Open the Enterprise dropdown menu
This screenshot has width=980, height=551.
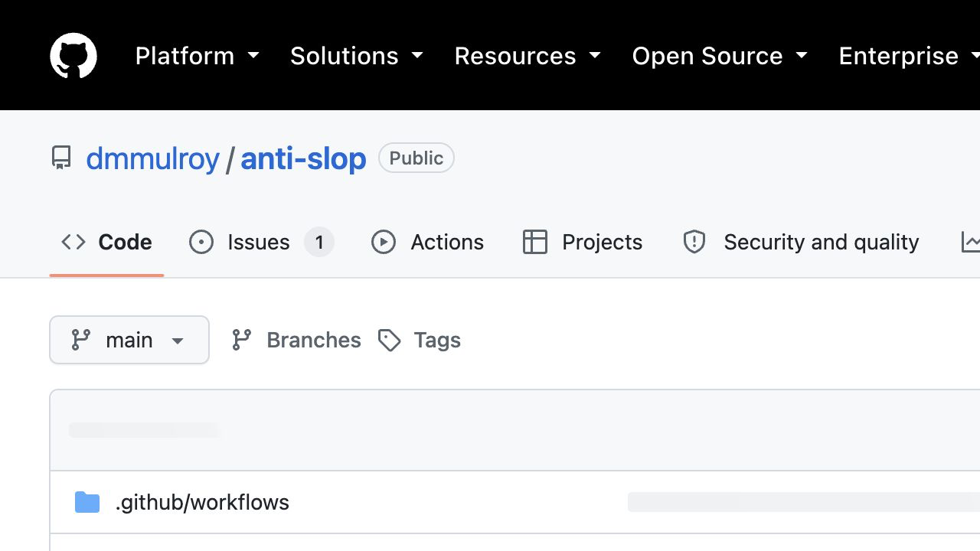[x=909, y=56]
